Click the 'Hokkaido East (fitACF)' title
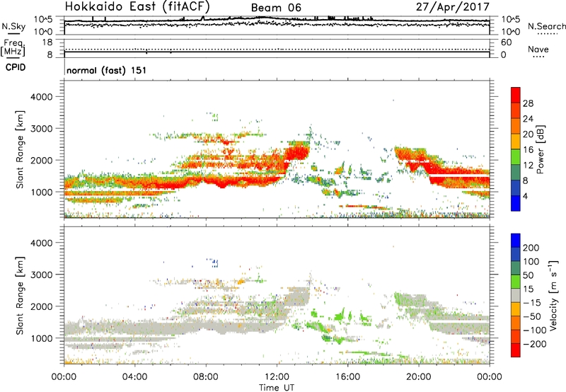 pyautogui.click(x=137, y=6)
